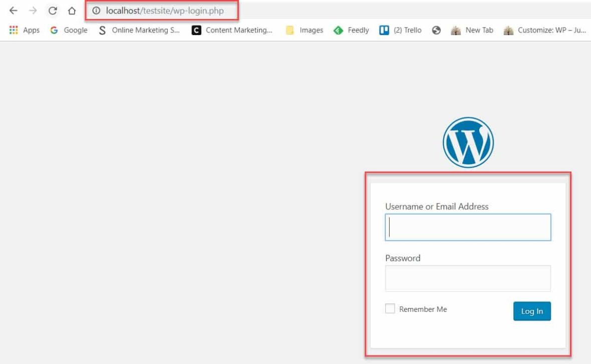Open the Content Marketing bookmark
591x364 pixels.
click(x=232, y=30)
